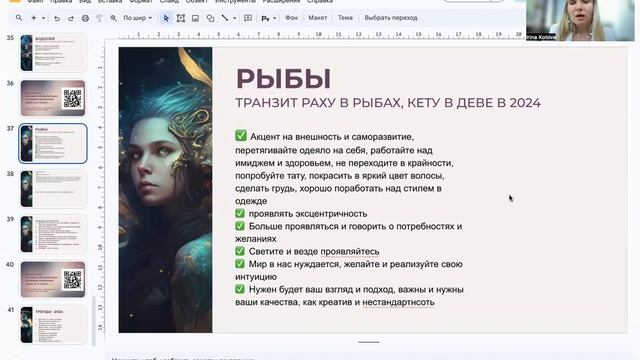Add a new slide with plus icon

coord(34,18)
